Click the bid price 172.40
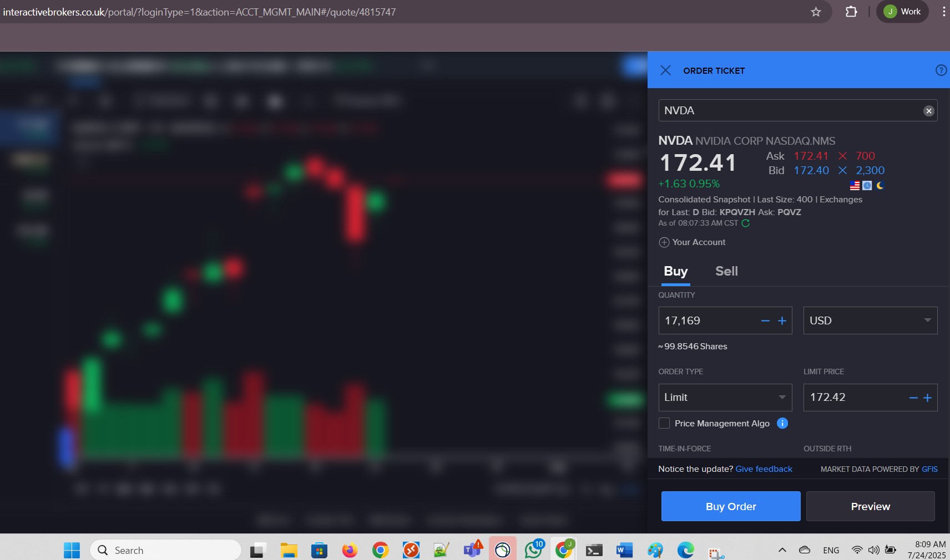The image size is (950, 560). (811, 170)
